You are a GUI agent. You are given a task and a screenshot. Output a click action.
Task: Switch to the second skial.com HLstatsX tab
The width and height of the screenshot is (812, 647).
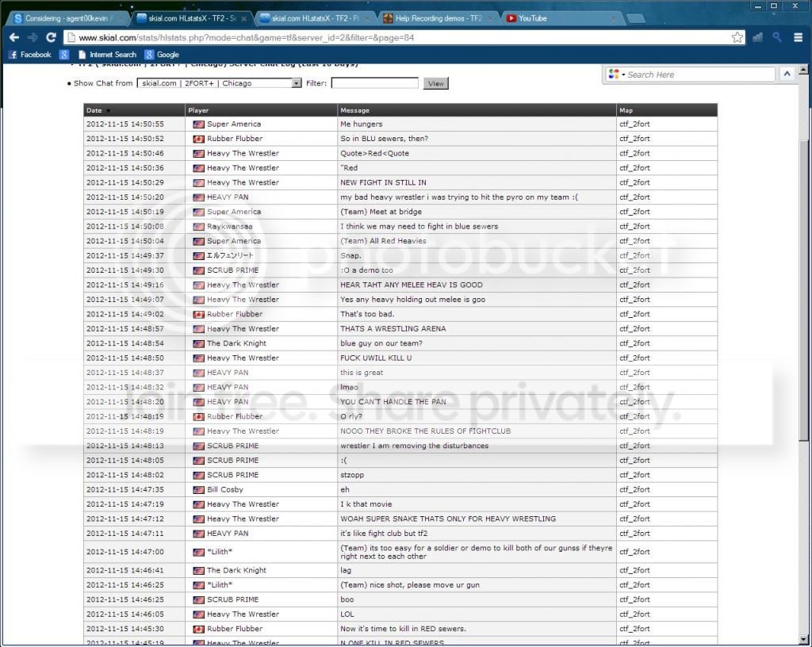(x=316, y=18)
